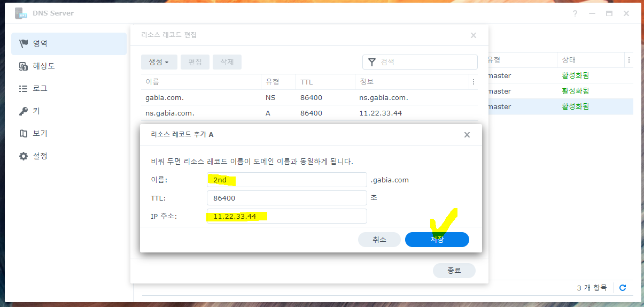
Task: Open the 키 (Keys) sidebar section
Action: (69, 111)
